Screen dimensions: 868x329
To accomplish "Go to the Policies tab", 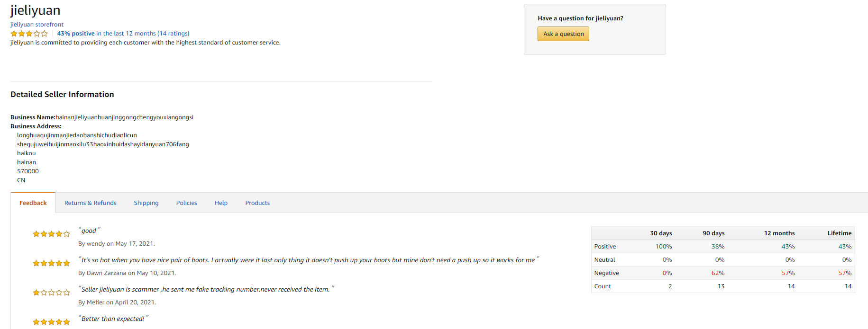I will pyautogui.click(x=187, y=203).
